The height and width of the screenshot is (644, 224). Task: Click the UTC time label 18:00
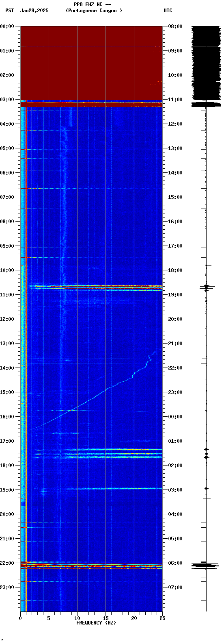pos(175,270)
